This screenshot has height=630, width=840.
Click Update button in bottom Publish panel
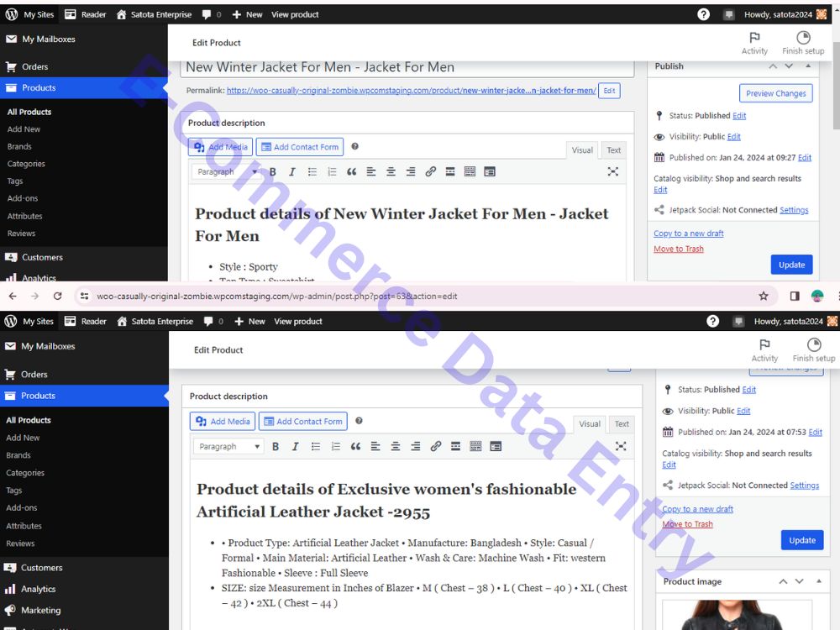pos(802,540)
